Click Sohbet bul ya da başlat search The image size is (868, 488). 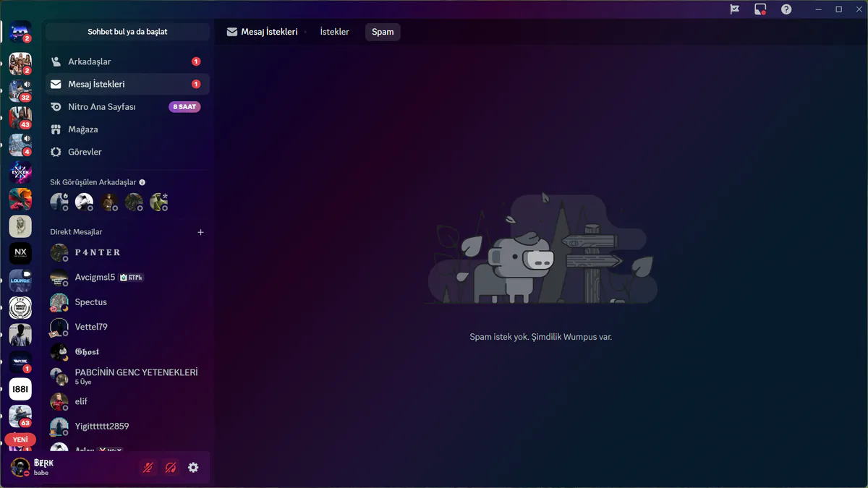coord(127,32)
